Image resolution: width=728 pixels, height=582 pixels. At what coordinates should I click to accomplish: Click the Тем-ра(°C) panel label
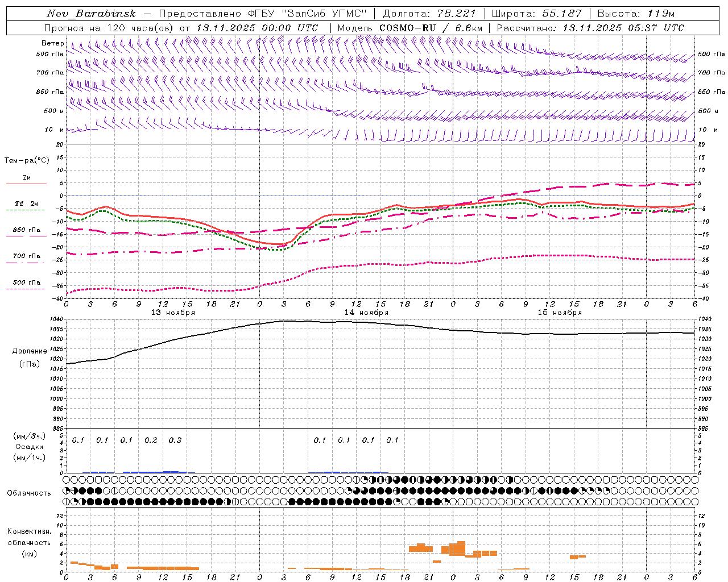tap(27, 161)
